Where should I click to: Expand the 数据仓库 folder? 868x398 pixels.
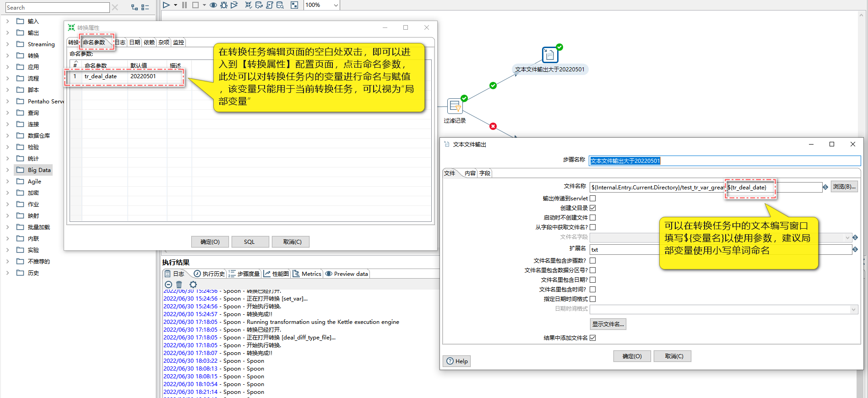click(x=7, y=136)
